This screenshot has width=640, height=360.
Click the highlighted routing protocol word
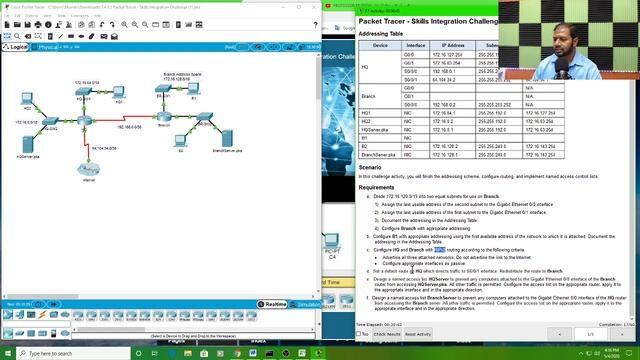pos(440,250)
